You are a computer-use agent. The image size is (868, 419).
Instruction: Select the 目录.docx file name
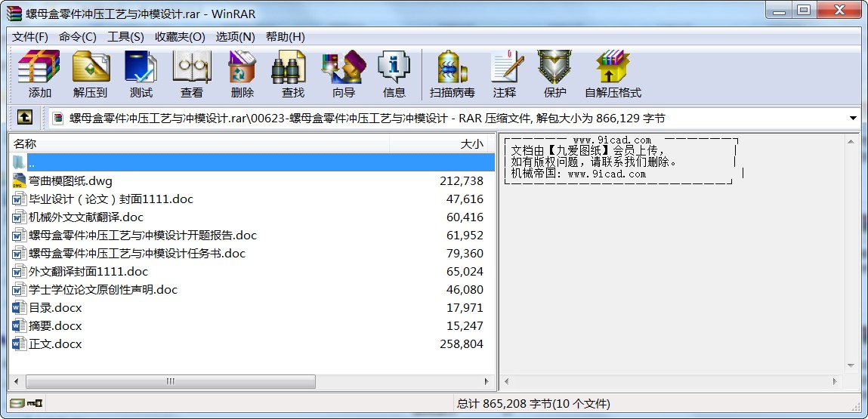coord(55,308)
